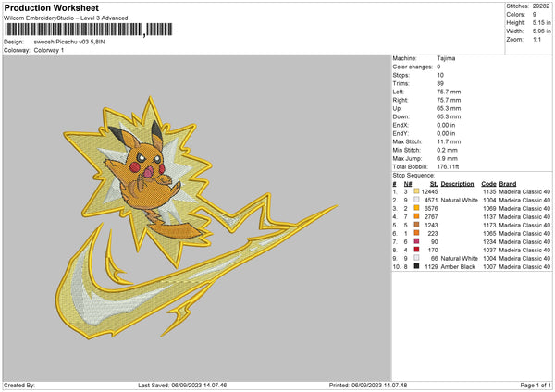Screen dimensions: 555x392
Task: Click the Trims value 39
Action: click(x=440, y=83)
